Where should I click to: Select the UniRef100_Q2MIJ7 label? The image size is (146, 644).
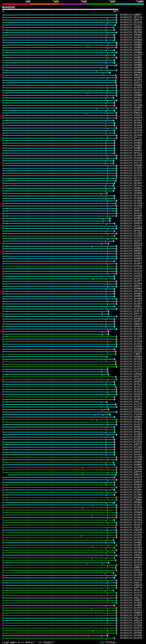131,314
